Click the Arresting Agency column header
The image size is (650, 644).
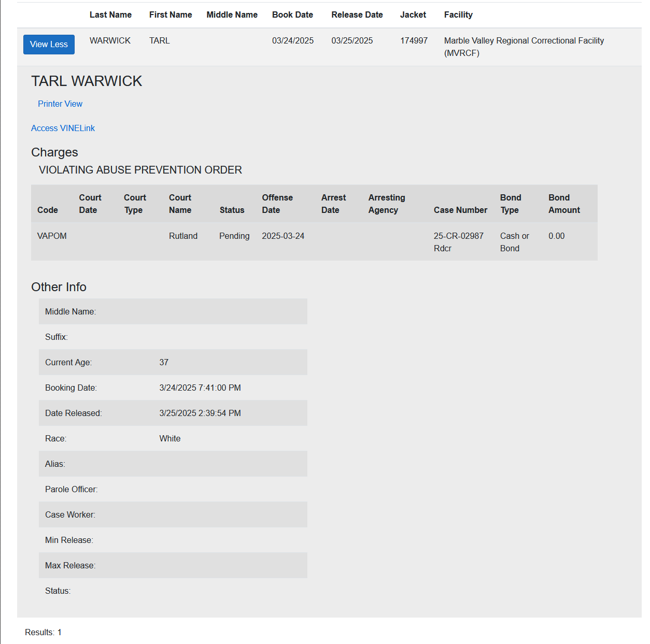click(387, 204)
